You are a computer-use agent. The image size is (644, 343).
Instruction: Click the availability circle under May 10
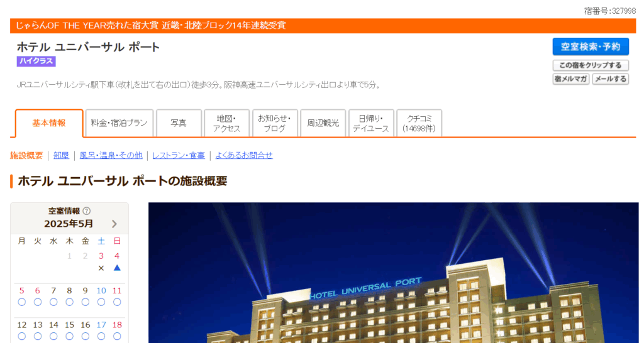pyautogui.click(x=101, y=302)
